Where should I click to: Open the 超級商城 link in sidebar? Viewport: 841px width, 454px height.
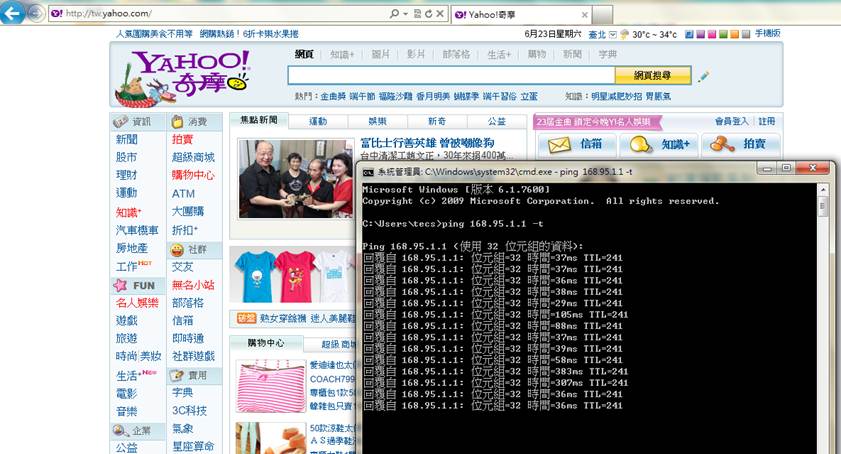(193, 157)
